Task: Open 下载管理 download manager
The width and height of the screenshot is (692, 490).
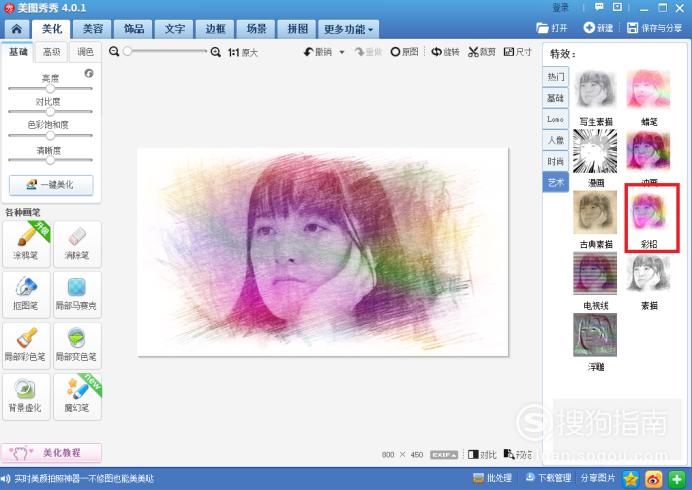Action: [x=548, y=478]
